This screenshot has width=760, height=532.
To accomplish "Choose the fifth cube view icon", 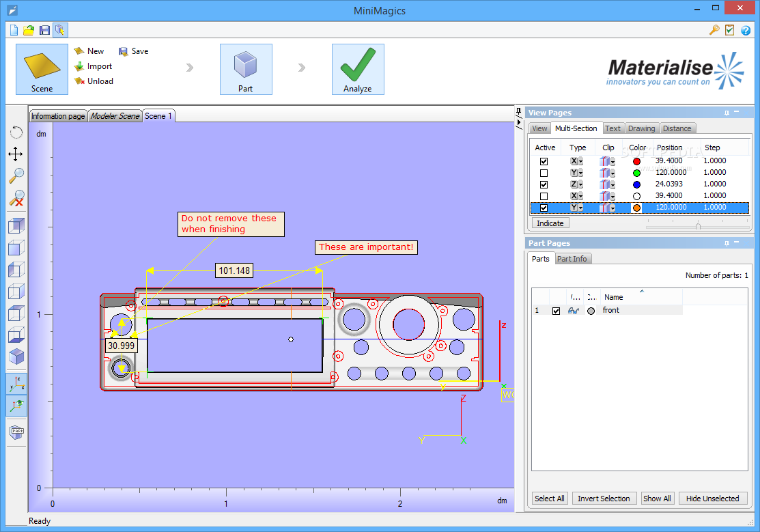I will (x=16, y=313).
